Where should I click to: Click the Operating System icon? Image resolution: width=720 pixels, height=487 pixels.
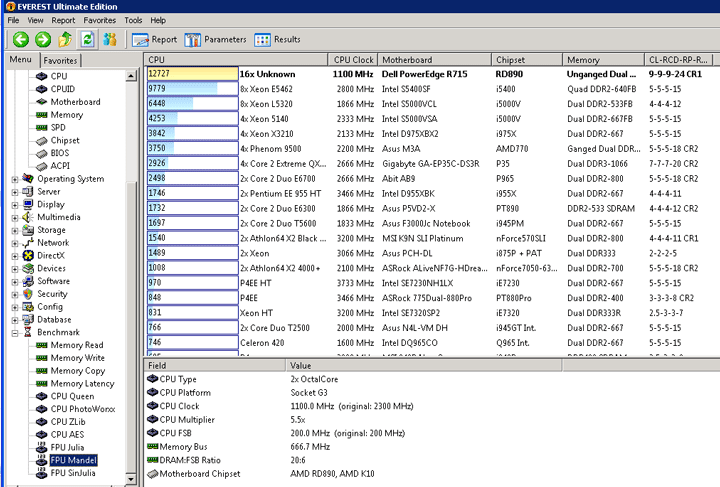(x=28, y=179)
